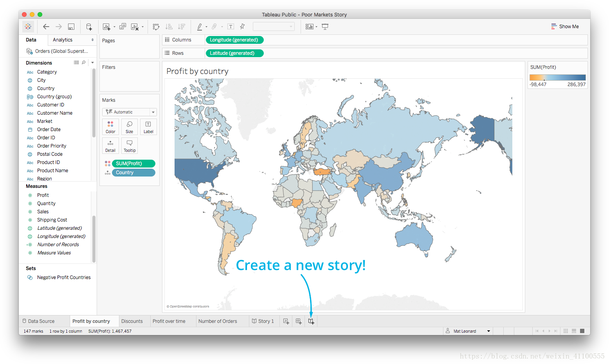Open the Highlight dropdown arrow
Screen dimensions: 609x364
206,27
